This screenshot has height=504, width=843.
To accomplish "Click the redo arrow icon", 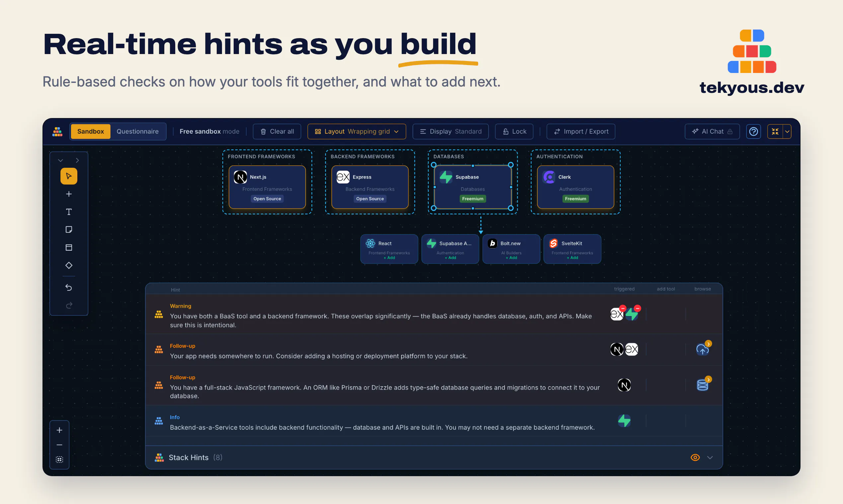I will 69,305.
